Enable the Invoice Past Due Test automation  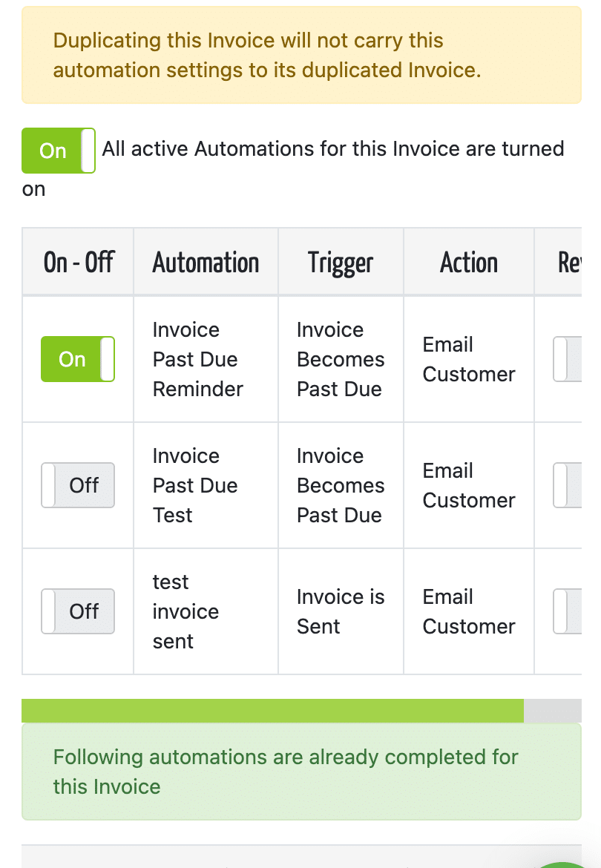[77, 485]
